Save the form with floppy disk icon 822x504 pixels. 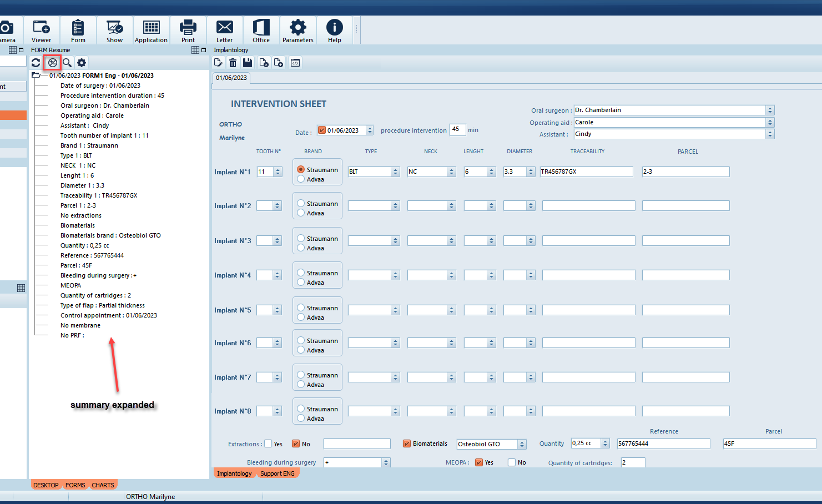point(248,63)
